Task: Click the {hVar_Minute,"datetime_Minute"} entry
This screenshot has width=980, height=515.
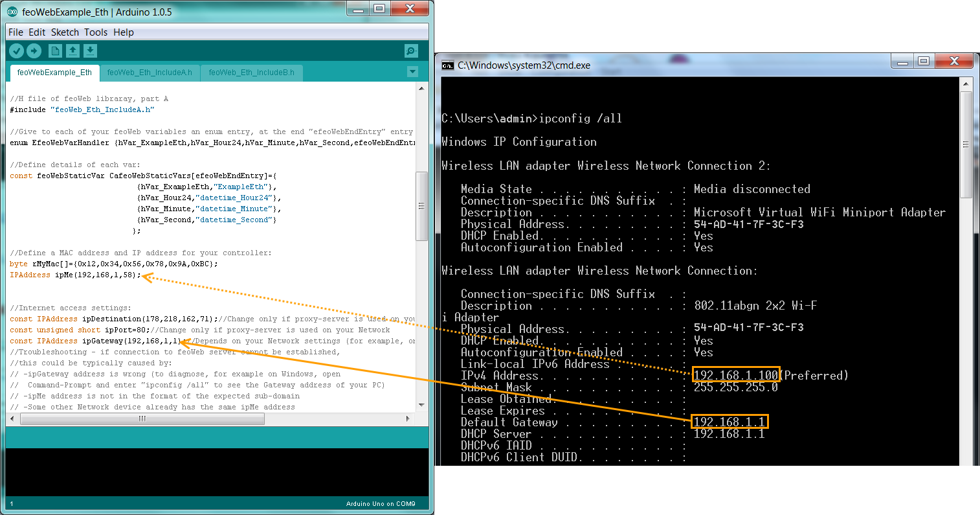Action: (209, 209)
